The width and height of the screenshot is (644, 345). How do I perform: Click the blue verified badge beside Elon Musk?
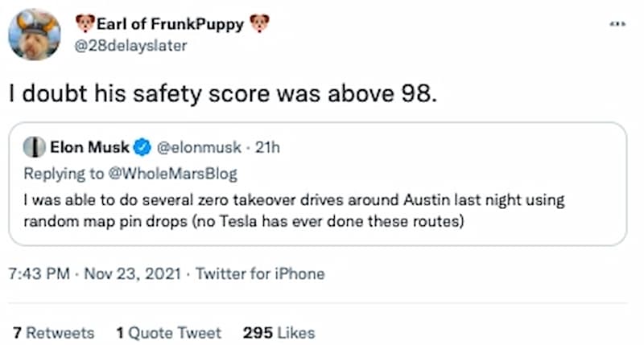pyautogui.click(x=142, y=147)
